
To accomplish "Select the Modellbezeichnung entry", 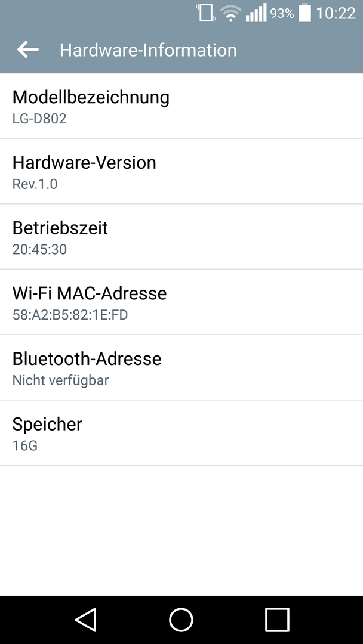I will coord(181,106).
